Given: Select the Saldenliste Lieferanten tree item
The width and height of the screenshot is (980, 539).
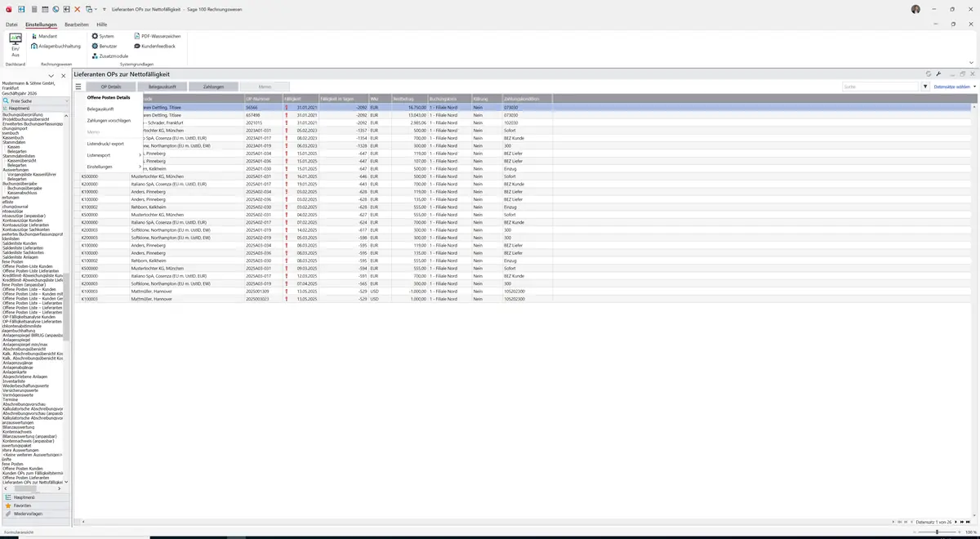Looking at the screenshot, I should [23, 247].
